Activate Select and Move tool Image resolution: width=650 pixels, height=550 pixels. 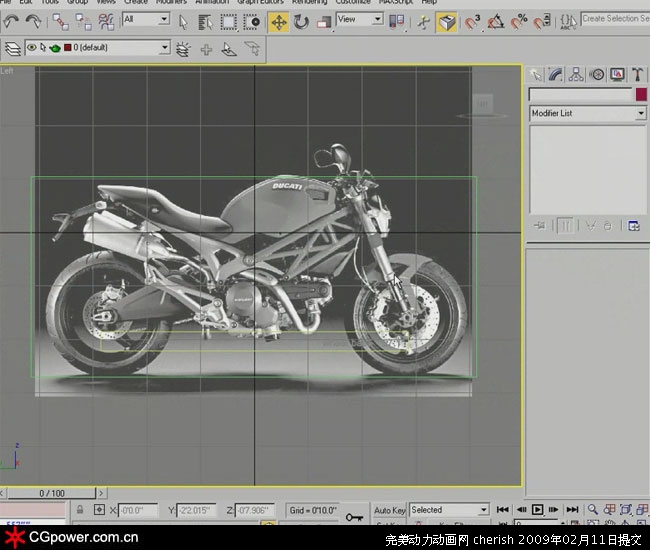279,22
